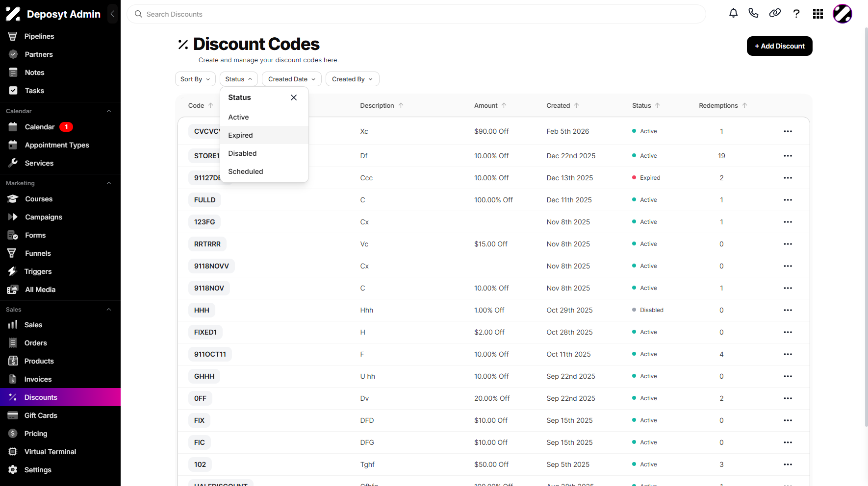This screenshot has height=486, width=868.
Task: Collapse the sidebar with the arrow button
Action: click(x=112, y=14)
